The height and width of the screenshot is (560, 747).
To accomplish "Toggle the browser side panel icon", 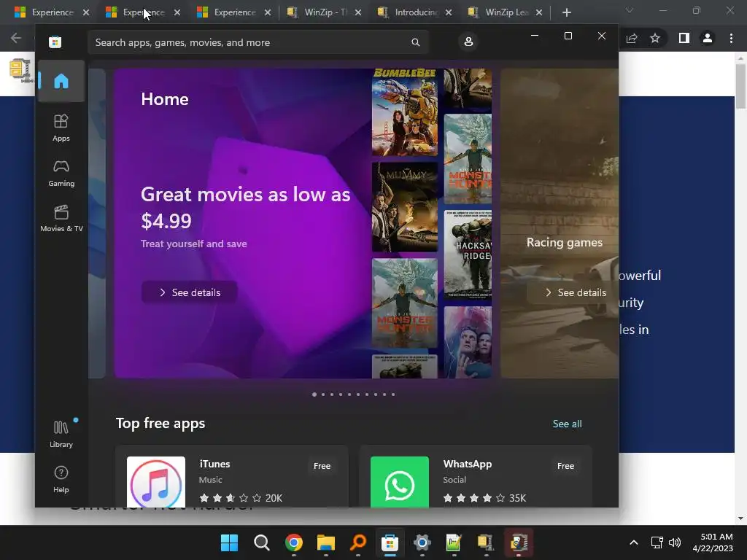I will (x=684, y=38).
